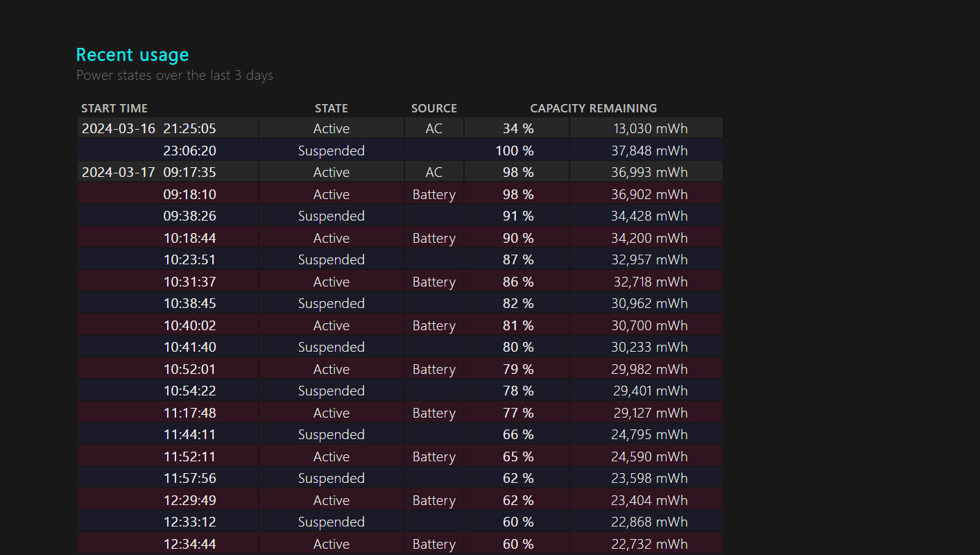This screenshot has width=980, height=555.
Task: Click the CAPACITY REMAINING column header
Action: point(594,108)
